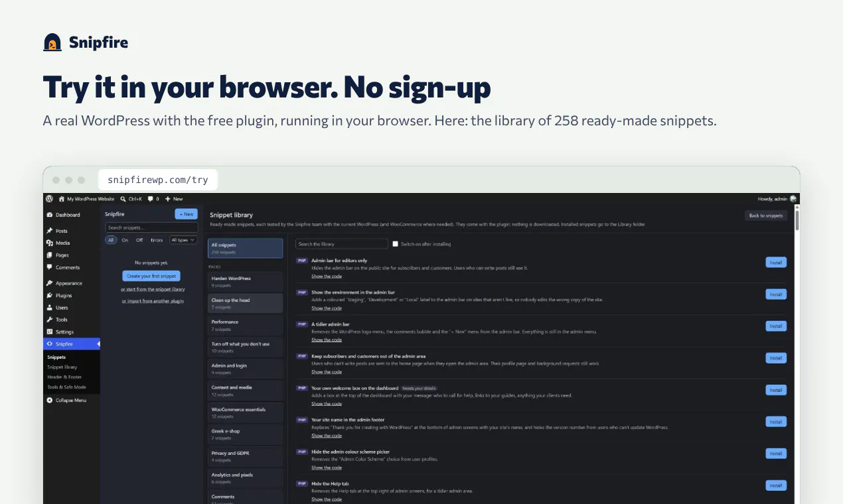Expand code for 'Admin bar for editors only'
The image size is (843, 504).
point(327,277)
